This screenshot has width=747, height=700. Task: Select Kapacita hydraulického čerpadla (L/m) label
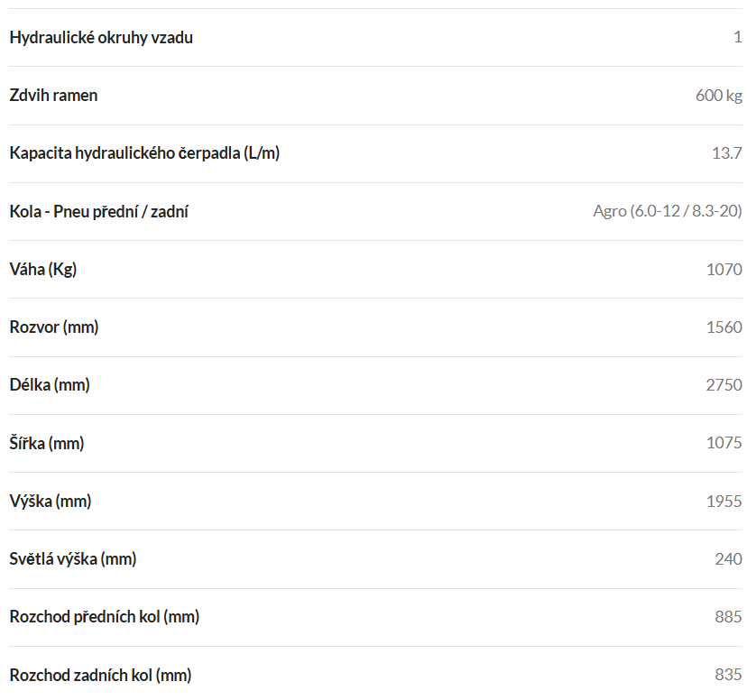[x=144, y=153]
